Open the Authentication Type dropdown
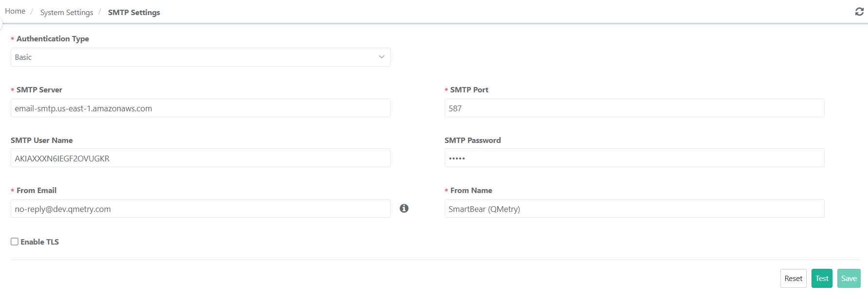Viewport: 868px width, 299px height. pyautogui.click(x=200, y=57)
